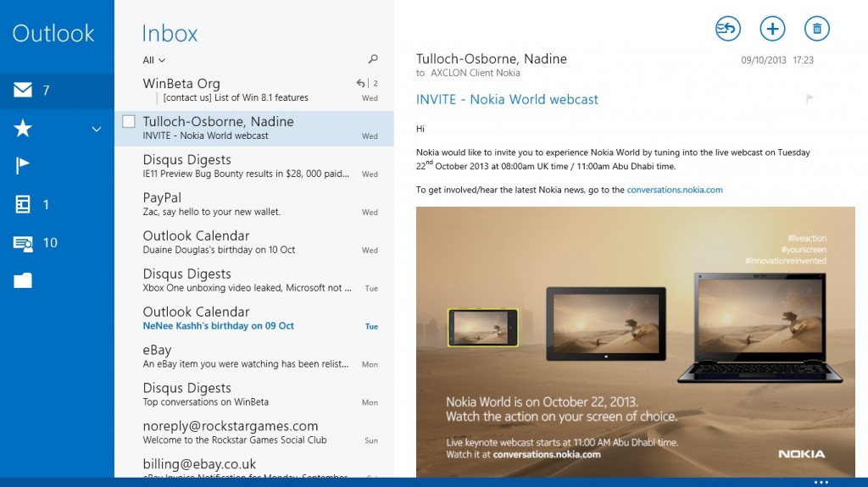Open the Inbox mail folder icon
Viewport: 868px width, 487px height.
coord(23,90)
